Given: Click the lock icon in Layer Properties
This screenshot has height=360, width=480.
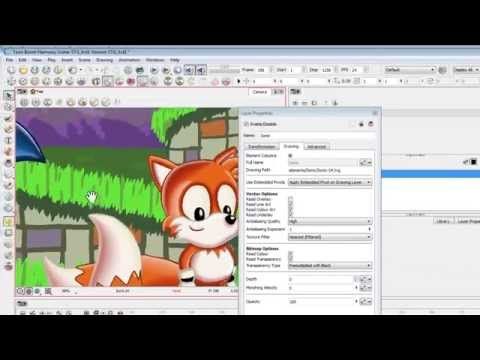Looking at the screenshot, I should [x=361, y=124].
